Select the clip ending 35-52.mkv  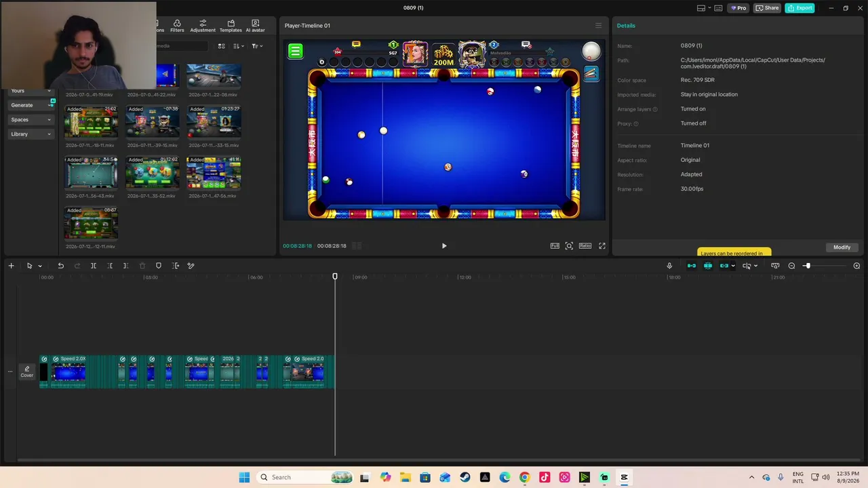pyautogui.click(x=153, y=173)
